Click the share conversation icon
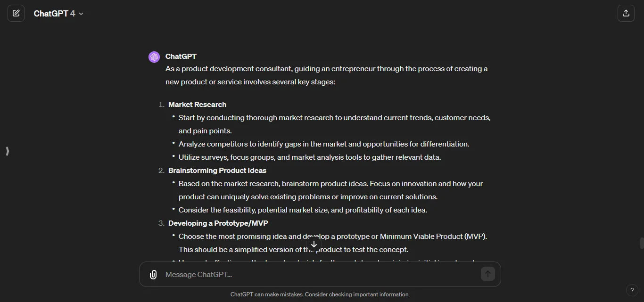644x302 pixels. [x=626, y=13]
